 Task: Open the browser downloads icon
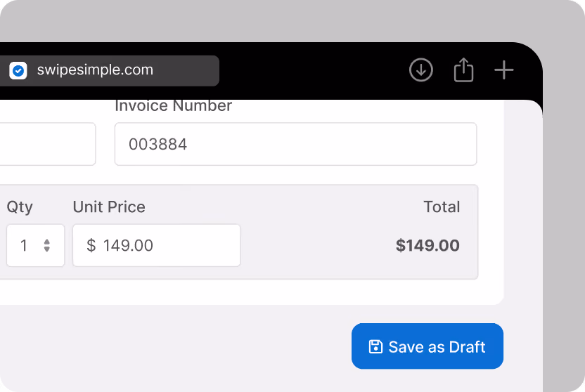point(421,70)
